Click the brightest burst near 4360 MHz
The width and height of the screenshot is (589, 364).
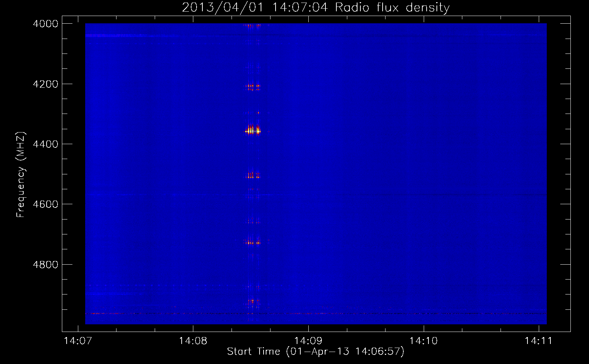tap(253, 130)
